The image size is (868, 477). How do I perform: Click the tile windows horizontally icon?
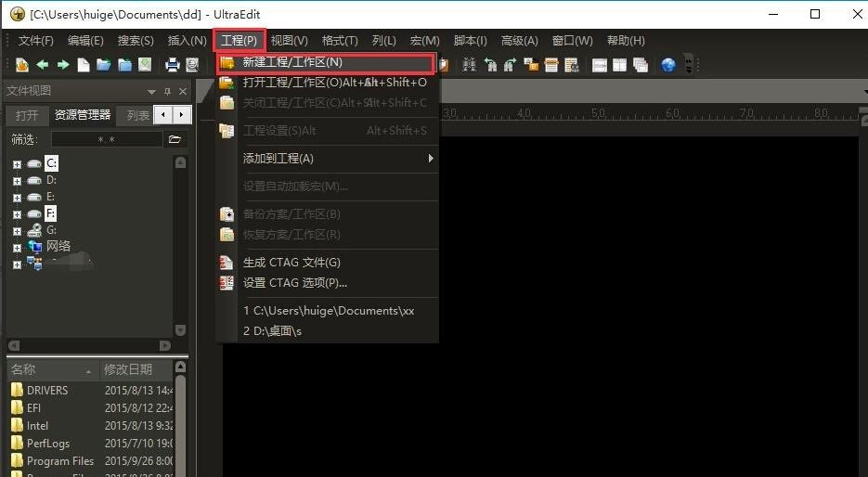pyautogui.click(x=599, y=65)
